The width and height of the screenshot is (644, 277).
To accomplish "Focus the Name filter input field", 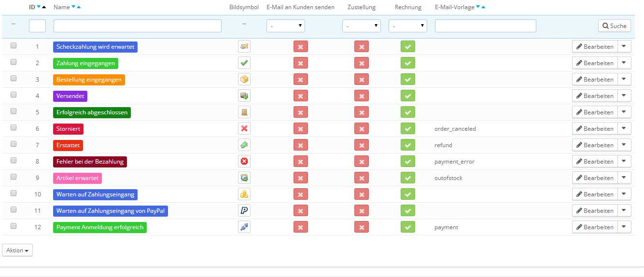I will (138, 26).
